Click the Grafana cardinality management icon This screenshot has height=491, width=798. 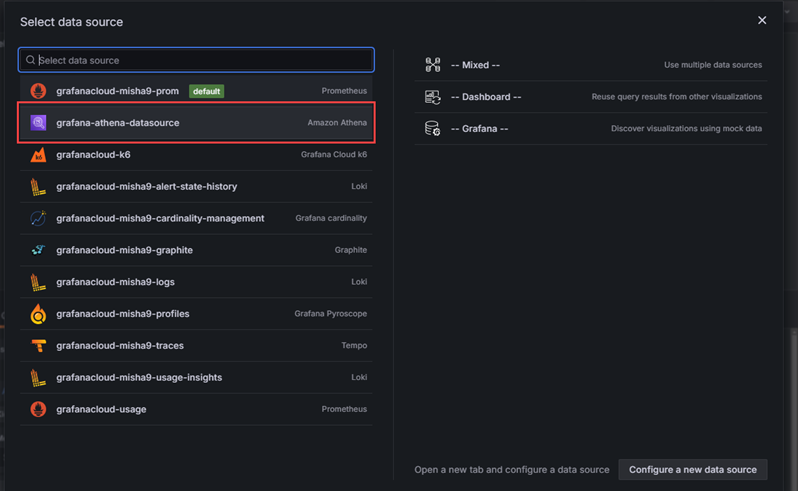click(38, 218)
